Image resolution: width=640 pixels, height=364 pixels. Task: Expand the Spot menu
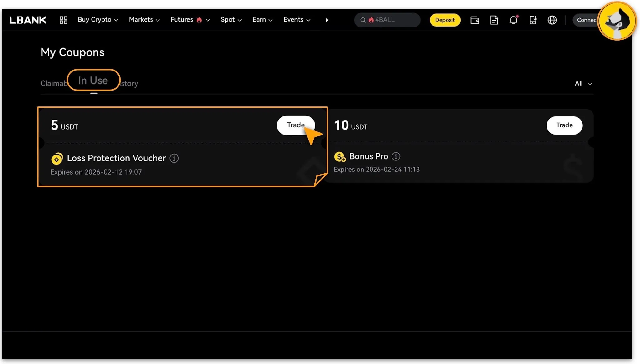point(231,20)
